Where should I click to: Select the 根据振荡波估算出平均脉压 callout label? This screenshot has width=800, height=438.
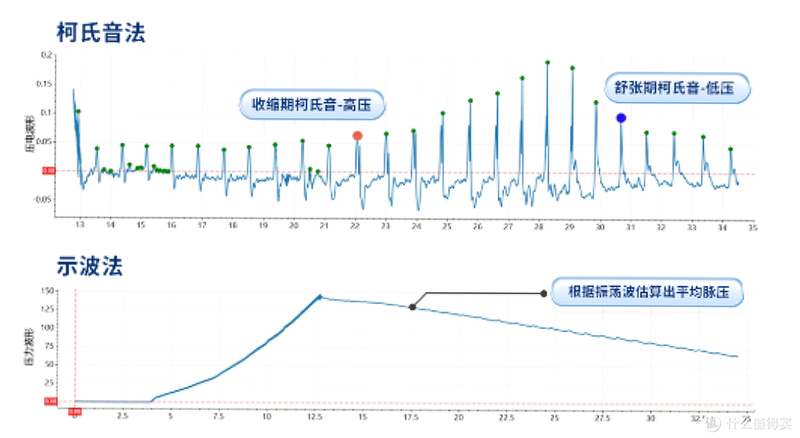[x=647, y=292]
